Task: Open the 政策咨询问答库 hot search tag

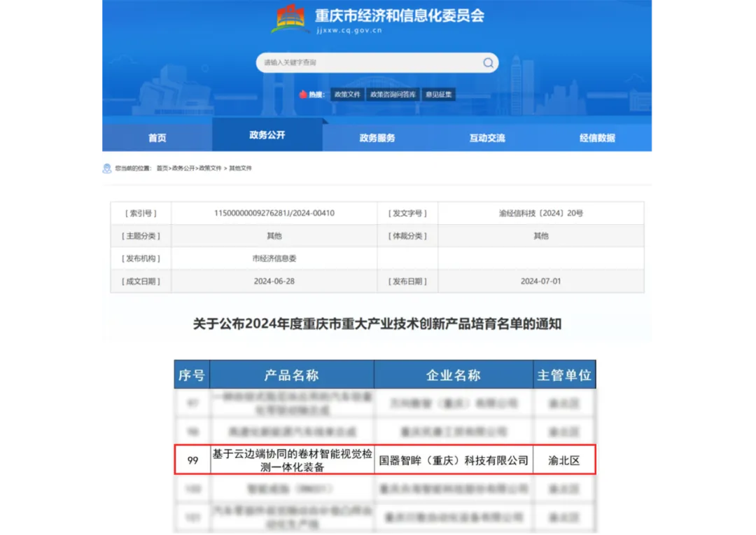Action: 393,95
